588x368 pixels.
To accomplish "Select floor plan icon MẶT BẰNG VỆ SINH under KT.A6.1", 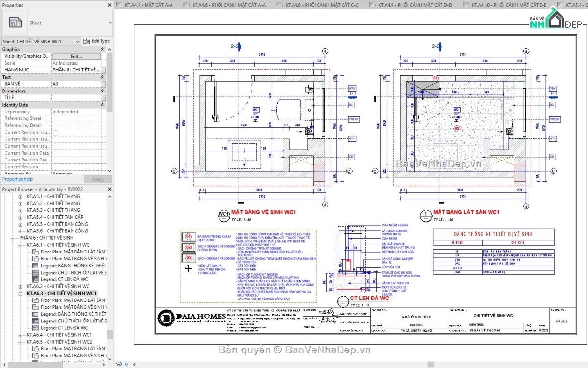I will 36,258.
